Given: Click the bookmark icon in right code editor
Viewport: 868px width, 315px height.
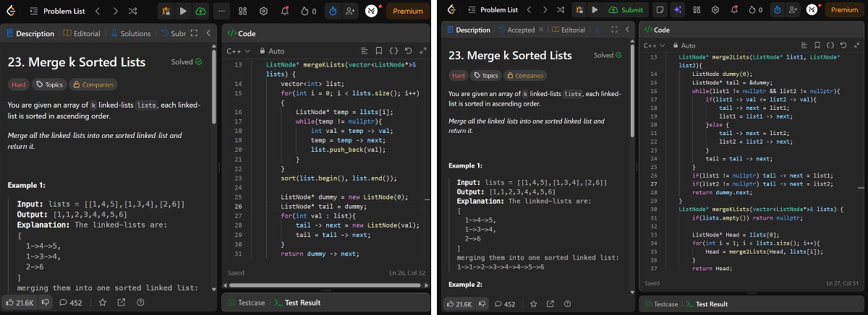Looking at the screenshot, I should click(816, 45).
